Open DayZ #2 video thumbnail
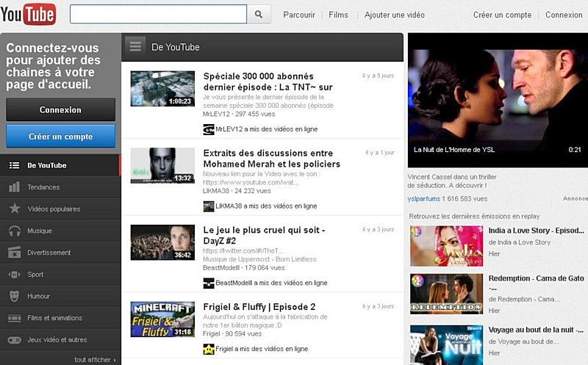588x365 pixels. point(162,242)
